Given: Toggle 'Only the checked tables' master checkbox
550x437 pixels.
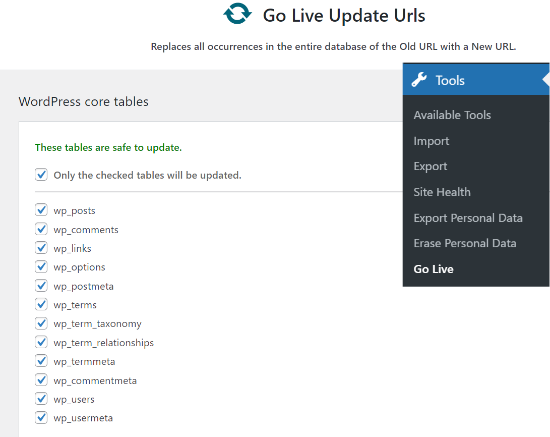Looking at the screenshot, I should click(41, 174).
